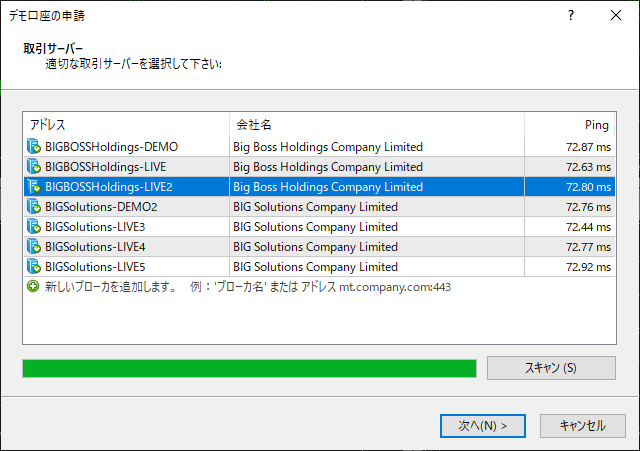Select BIGBOSSHoldings-LIVE server address
Image resolution: width=640 pixels, height=451 pixels.
point(105,167)
